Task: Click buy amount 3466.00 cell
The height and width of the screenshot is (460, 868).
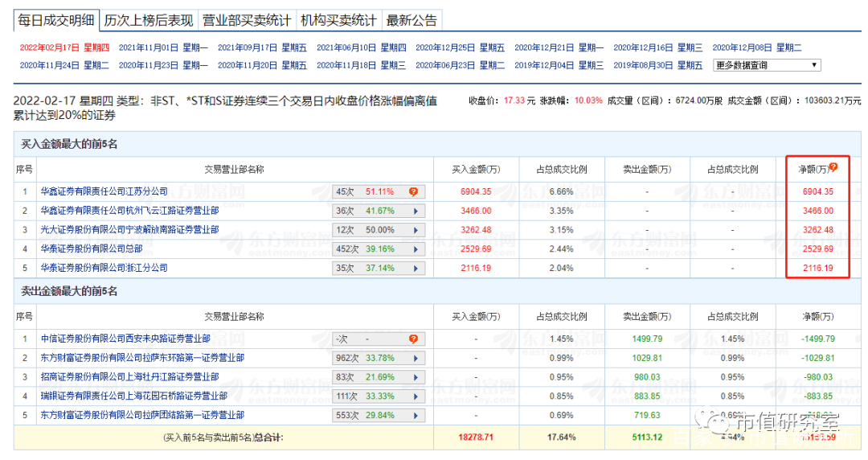Action: pos(476,212)
